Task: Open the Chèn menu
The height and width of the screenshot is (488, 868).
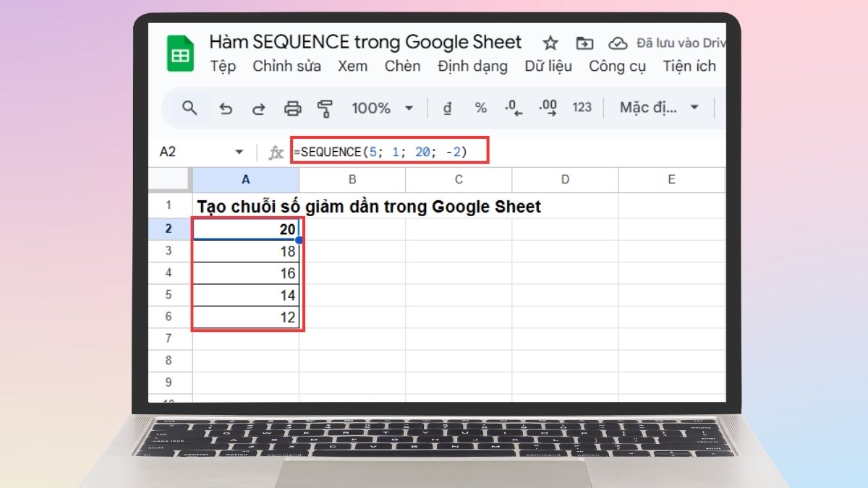Action: [x=402, y=66]
